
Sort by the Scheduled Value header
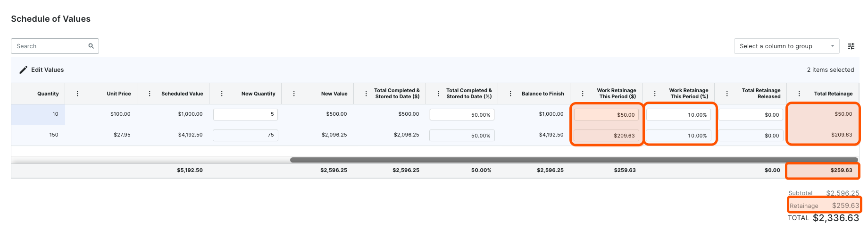[182, 94]
